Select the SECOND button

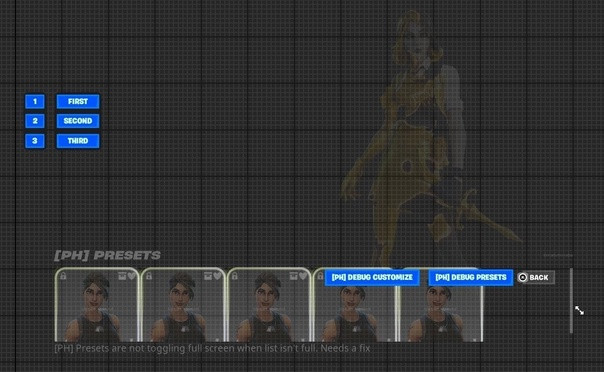(x=78, y=121)
